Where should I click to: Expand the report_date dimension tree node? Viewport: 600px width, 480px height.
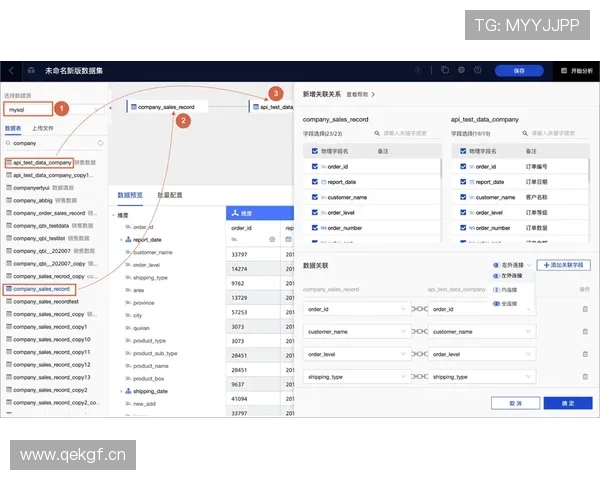(x=122, y=240)
